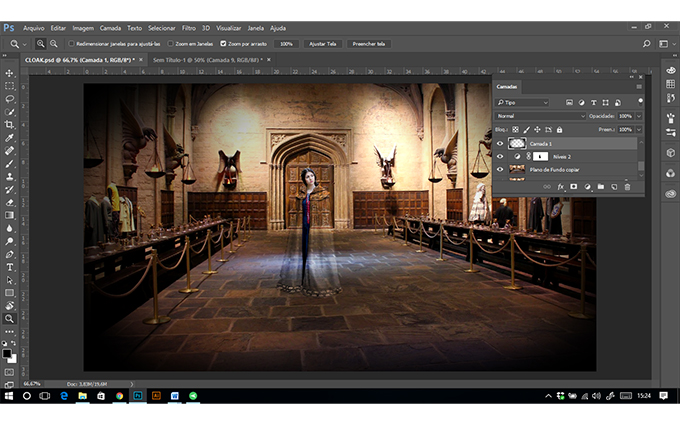Hide the Camada 1 layer
This screenshot has height=425, width=680.
(500, 144)
